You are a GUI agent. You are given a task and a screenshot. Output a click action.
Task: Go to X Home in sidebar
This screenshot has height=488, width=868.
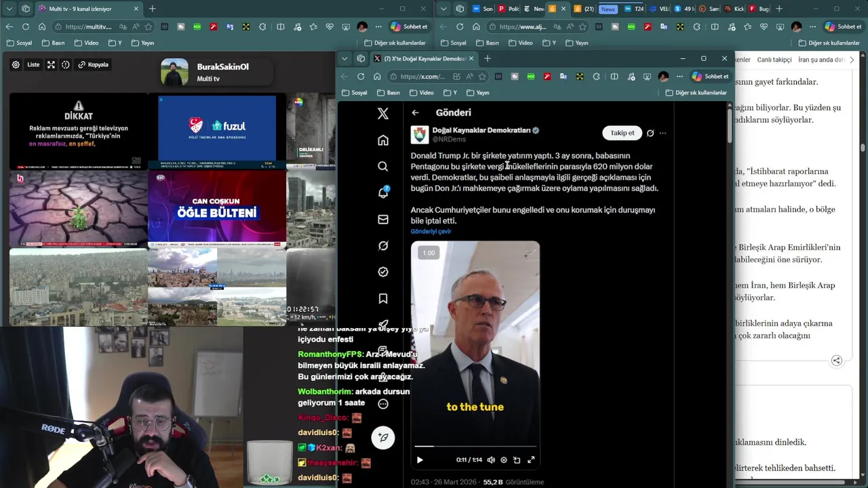tap(383, 140)
